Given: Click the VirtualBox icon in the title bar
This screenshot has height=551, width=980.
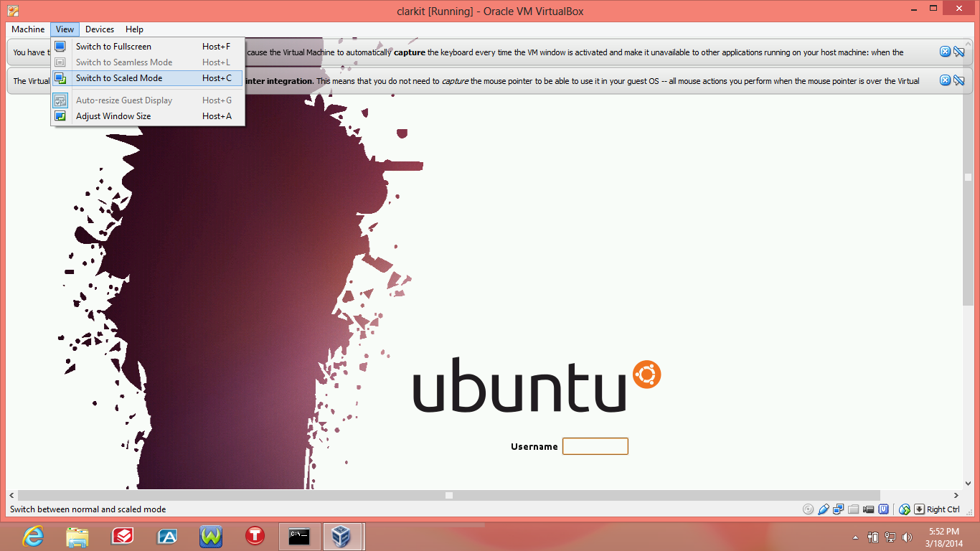Looking at the screenshot, I should coord(13,11).
